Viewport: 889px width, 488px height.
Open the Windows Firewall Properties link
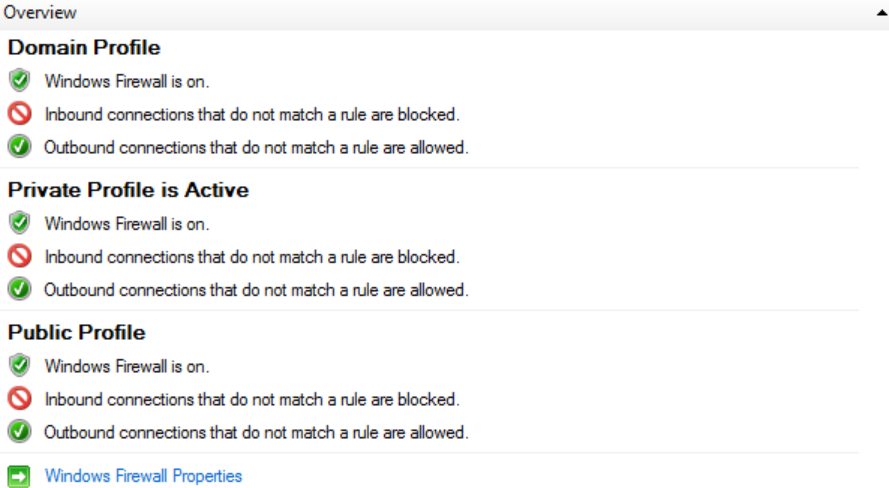tap(143, 476)
